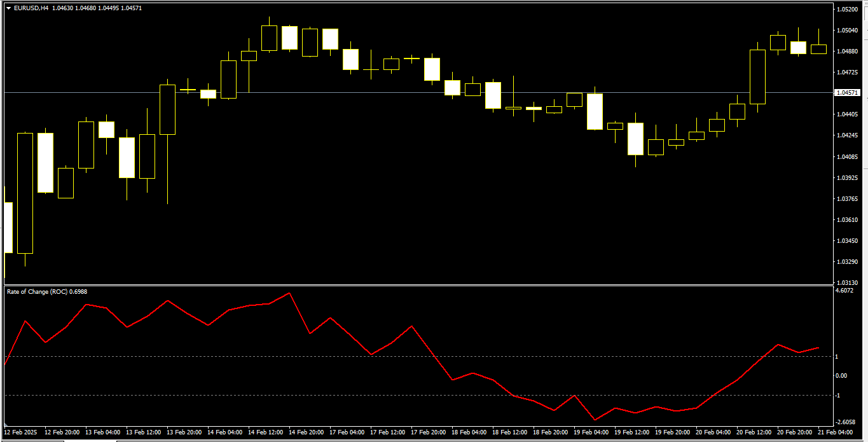The height and width of the screenshot is (442, 868).
Task: Click the dashed lower threshold line at -1
Action: (x=382, y=395)
